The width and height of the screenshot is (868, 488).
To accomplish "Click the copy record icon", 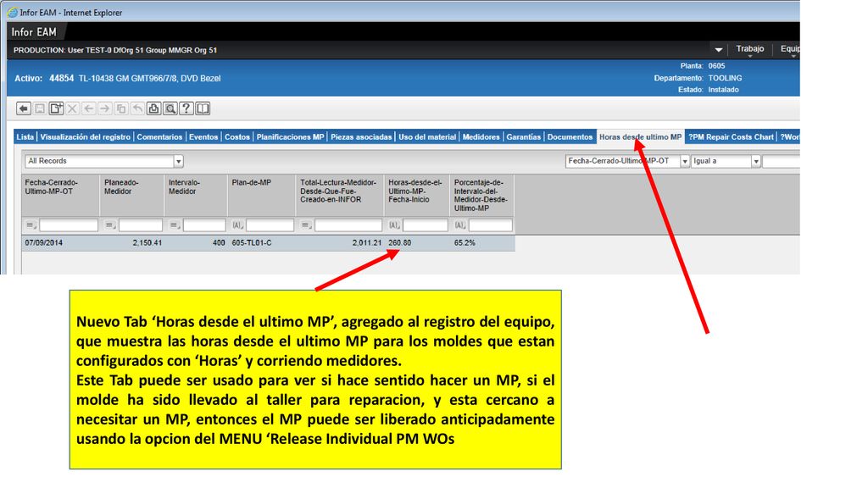I will coord(121,108).
